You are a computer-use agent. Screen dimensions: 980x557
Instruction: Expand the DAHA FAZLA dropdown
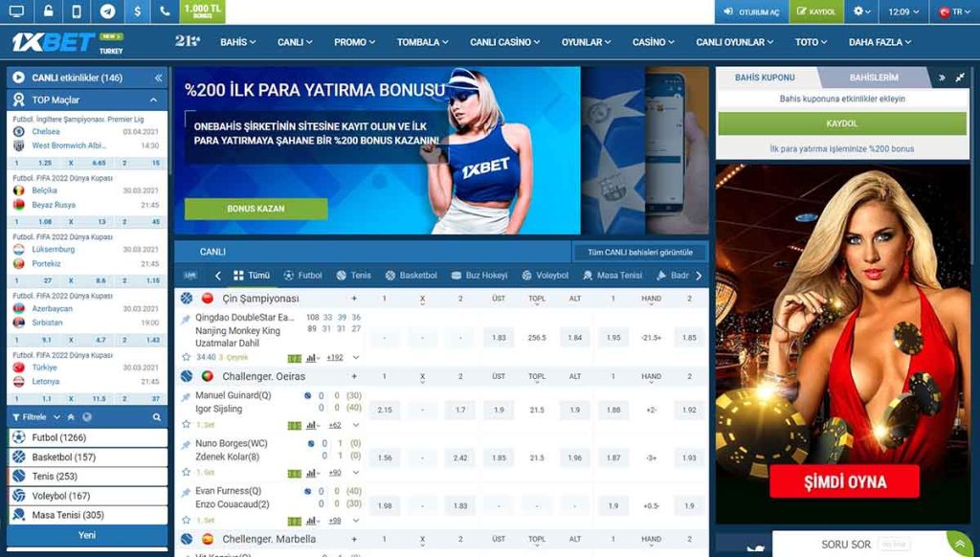click(880, 42)
